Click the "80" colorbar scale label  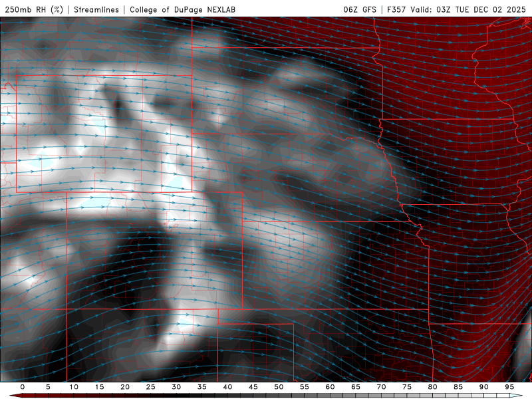[432, 387]
